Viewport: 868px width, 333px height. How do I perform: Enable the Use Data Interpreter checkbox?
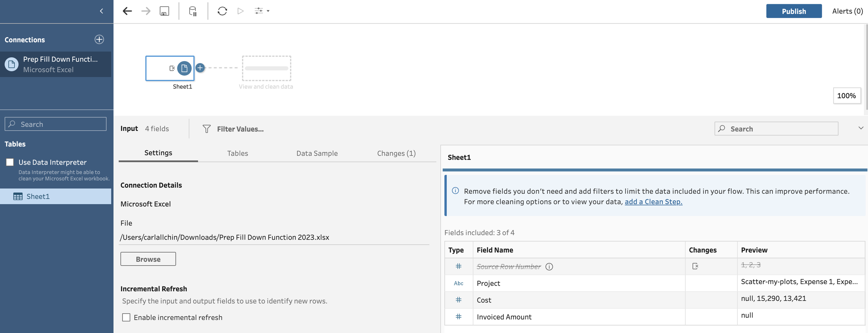(x=10, y=162)
